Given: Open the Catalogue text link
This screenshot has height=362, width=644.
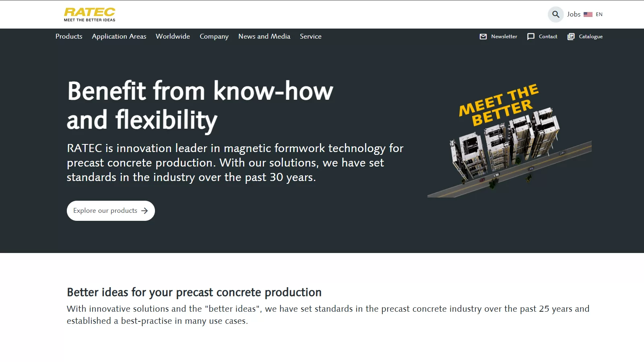Looking at the screenshot, I should 590,37.
